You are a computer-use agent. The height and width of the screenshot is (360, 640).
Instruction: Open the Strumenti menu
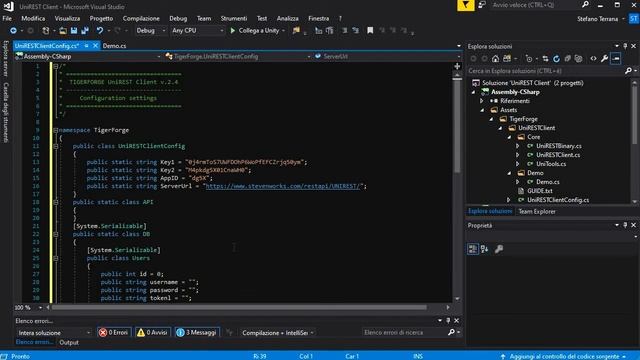tap(234, 18)
